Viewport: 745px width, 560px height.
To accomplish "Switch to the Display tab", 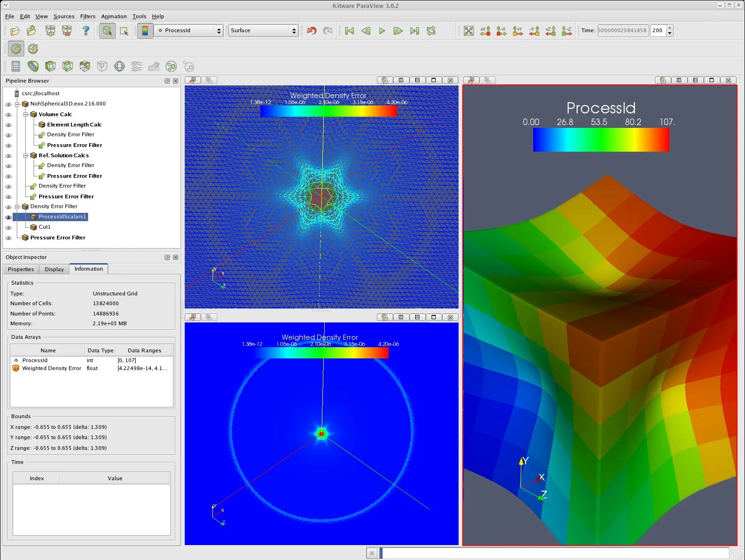I will click(x=54, y=269).
